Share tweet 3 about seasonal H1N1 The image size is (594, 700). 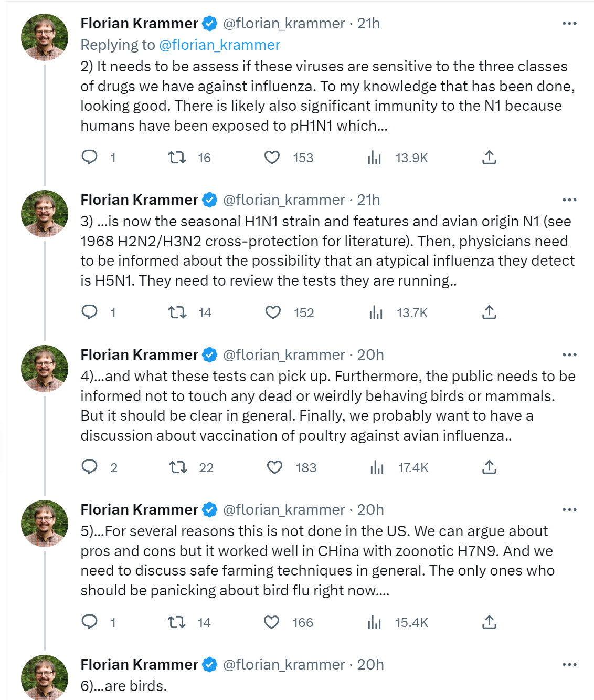click(489, 312)
